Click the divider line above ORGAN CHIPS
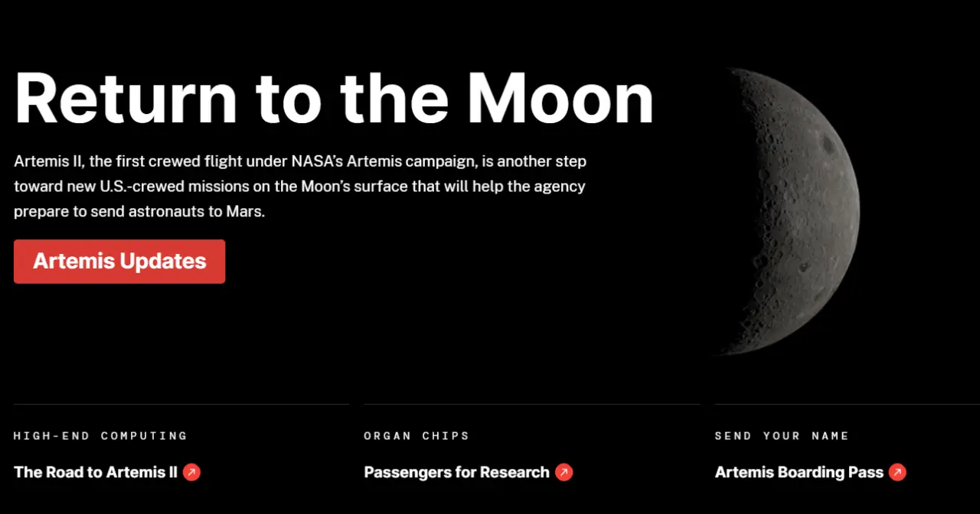The height and width of the screenshot is (514, 980). (x=531, y=404)
